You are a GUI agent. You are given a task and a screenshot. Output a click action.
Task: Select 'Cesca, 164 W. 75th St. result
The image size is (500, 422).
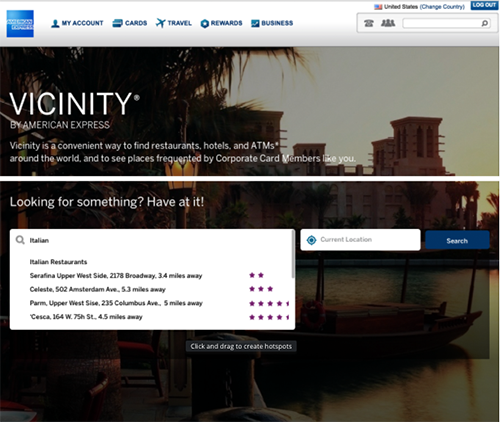(86, 317)
